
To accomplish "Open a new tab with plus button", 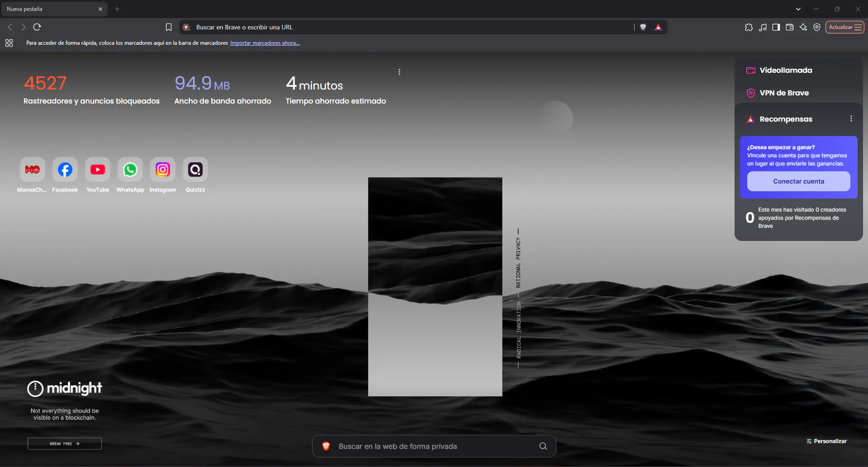I will click(117, 9).
